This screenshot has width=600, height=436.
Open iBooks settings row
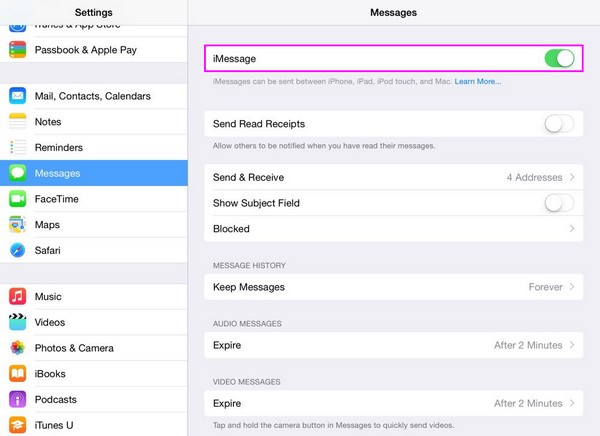click(x=94, y=374)
